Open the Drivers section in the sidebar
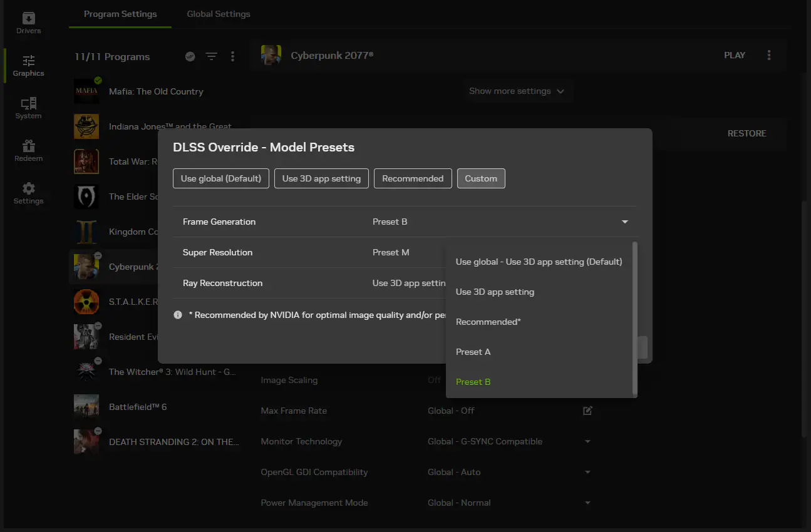The width and height of the screenshot is (811, 532). pyautogui.click(x=28, y=23)
